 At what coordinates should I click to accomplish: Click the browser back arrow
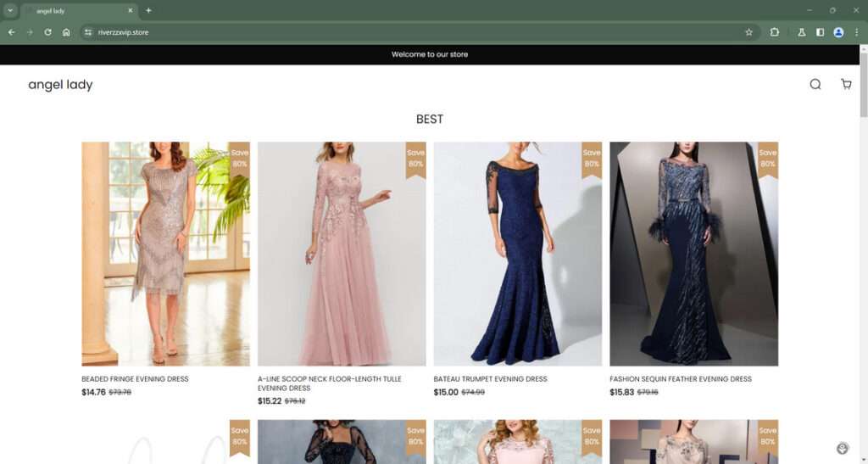tap(12, 32)
